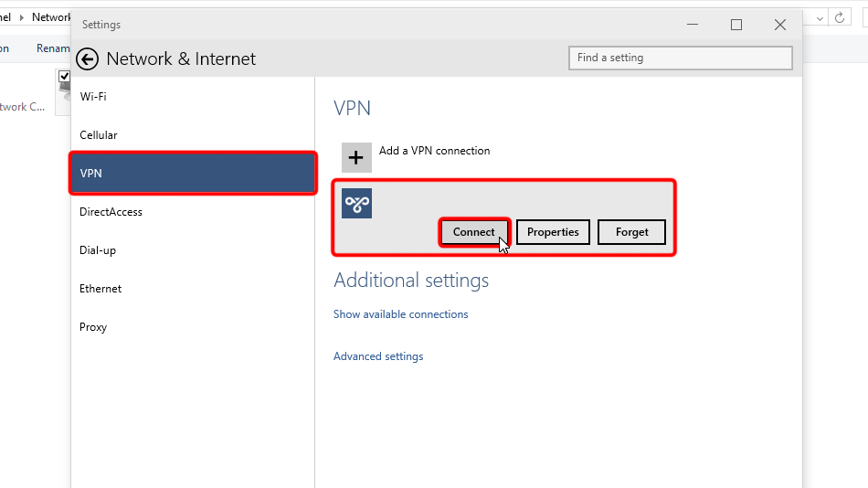868x488 pixels.
Task: Open the VPN Properties button
Action: 553,232
